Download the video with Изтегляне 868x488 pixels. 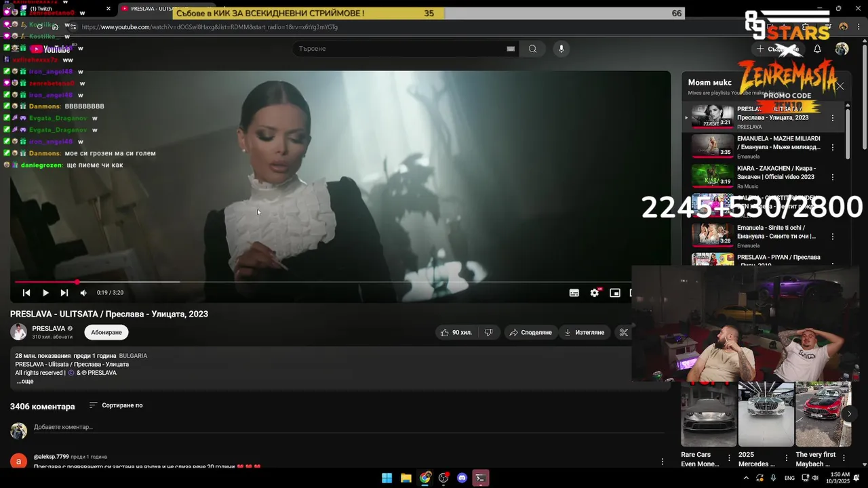tap(585, 332)
